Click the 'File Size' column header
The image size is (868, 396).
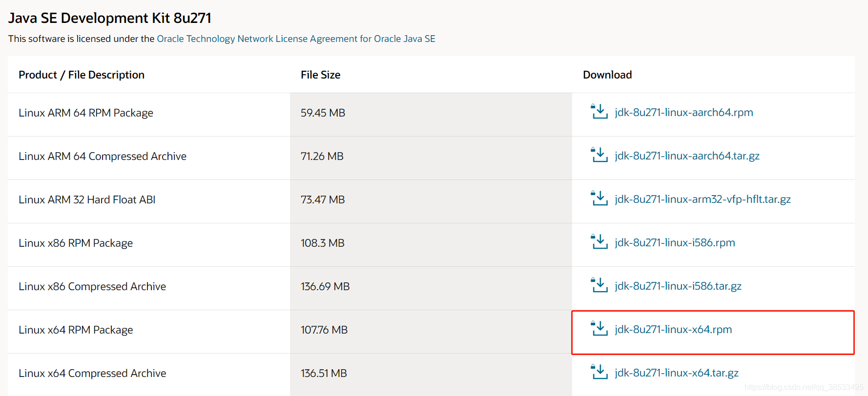(x=320, y=75)
